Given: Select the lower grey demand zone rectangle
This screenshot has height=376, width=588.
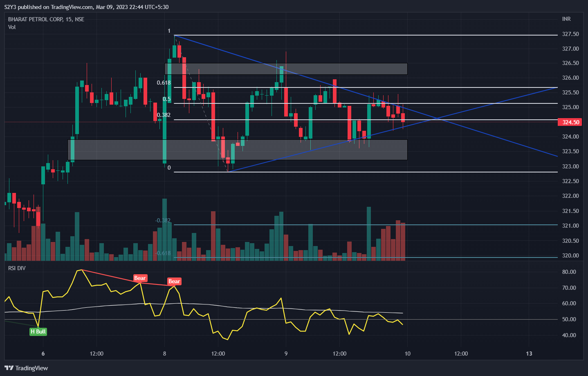Looking at the screenshot, I should pos(238,150).
